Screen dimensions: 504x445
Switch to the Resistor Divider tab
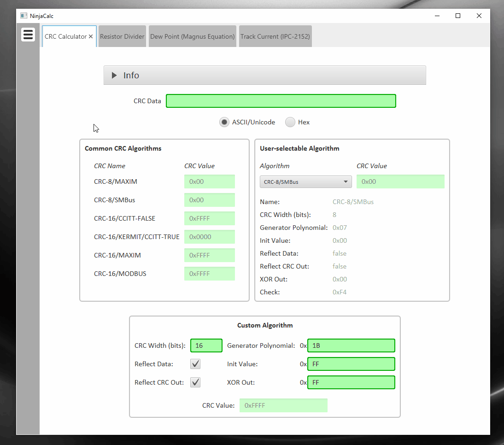(x=122, y=36)
